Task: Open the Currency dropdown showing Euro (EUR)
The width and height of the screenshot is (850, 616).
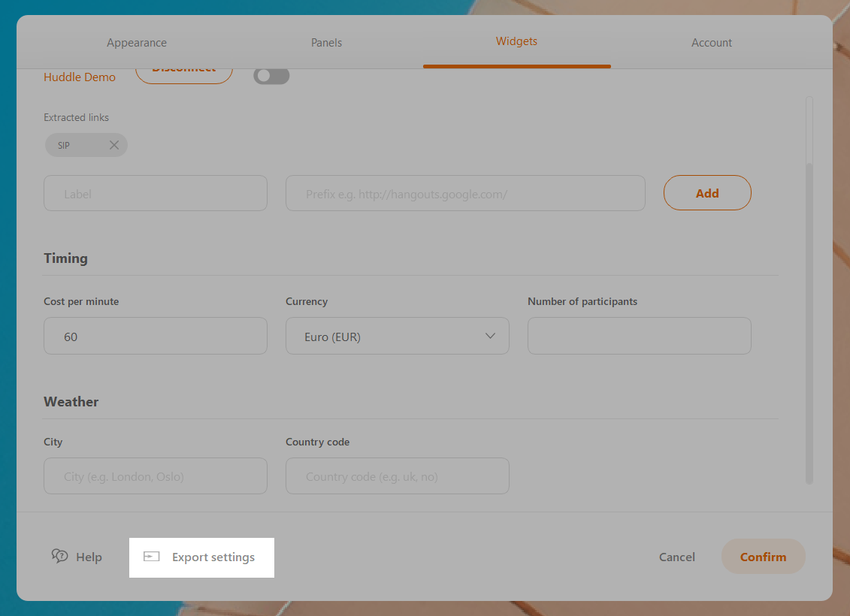Action: 397,337
